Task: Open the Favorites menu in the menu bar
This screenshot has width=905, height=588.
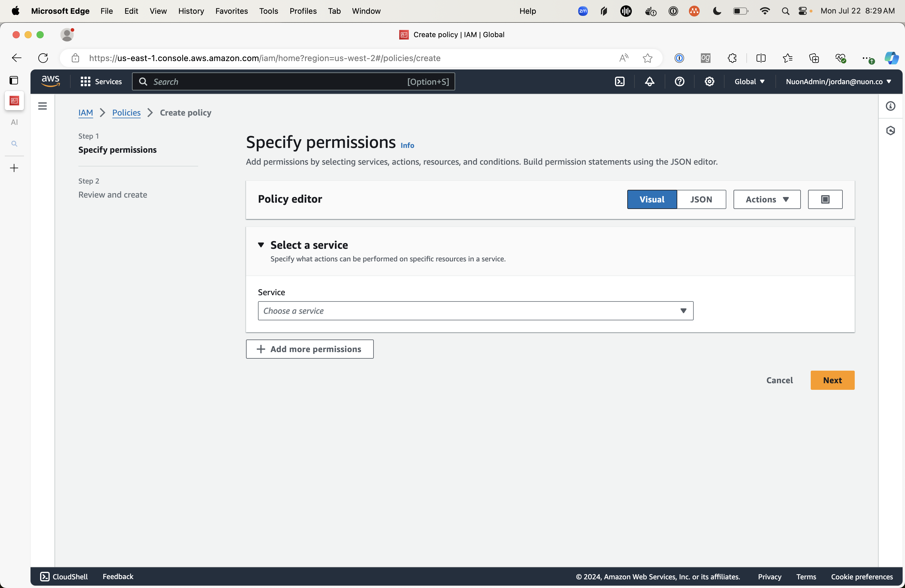Action: pyautogui.click(x=231, y=11)
